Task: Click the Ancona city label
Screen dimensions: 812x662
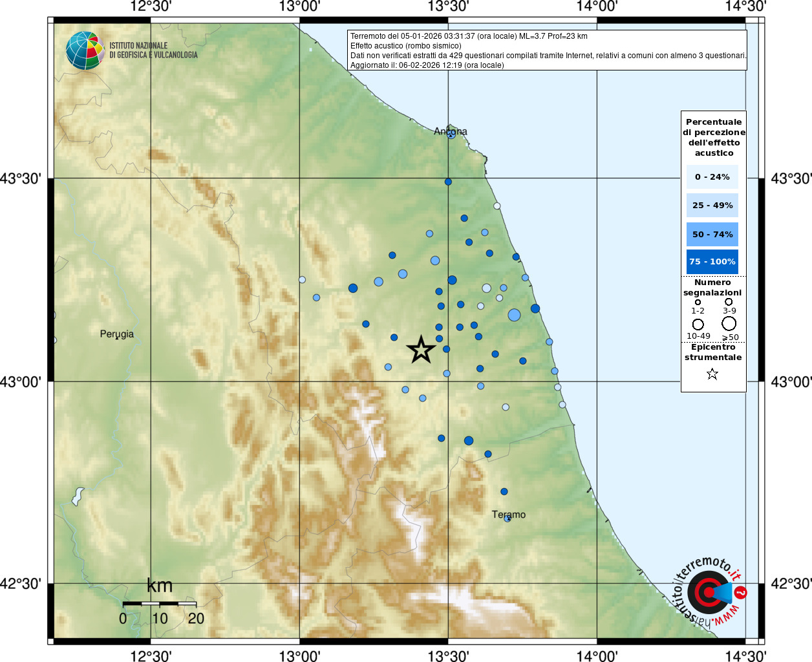Action: click(x=450, y=131)
